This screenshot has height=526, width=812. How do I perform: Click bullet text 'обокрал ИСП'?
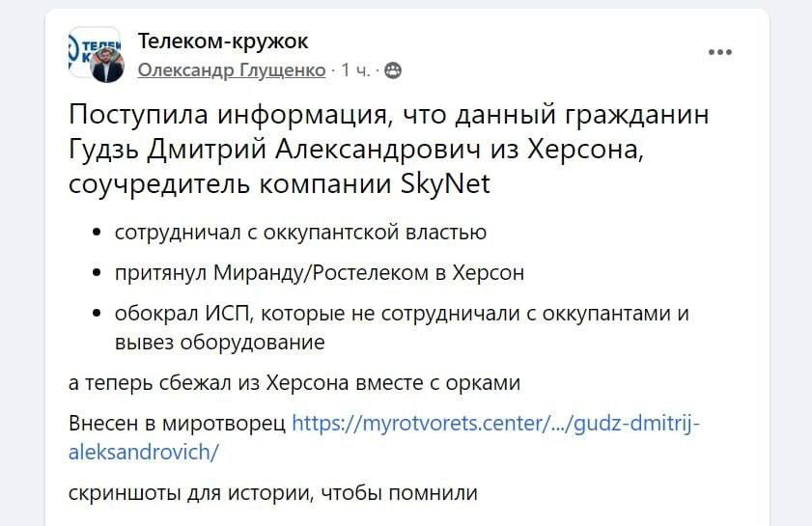pyautogui.click(x=183, y=314)
